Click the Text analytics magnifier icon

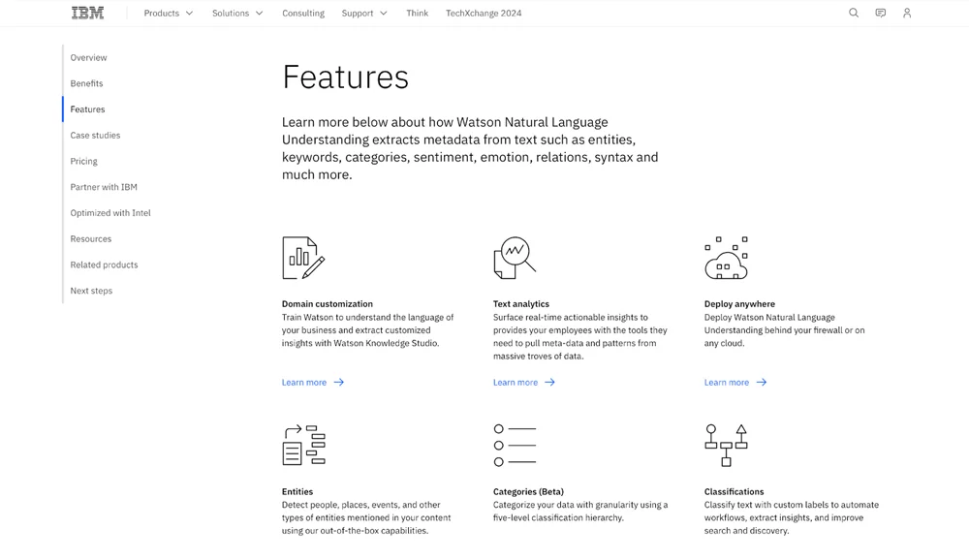click(x=515, y=258)
